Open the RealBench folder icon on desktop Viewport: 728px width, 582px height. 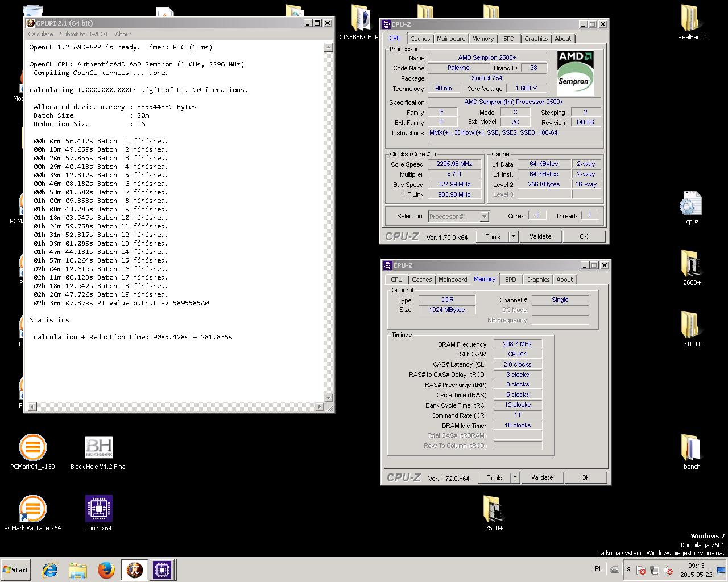(x=692, y=23)
